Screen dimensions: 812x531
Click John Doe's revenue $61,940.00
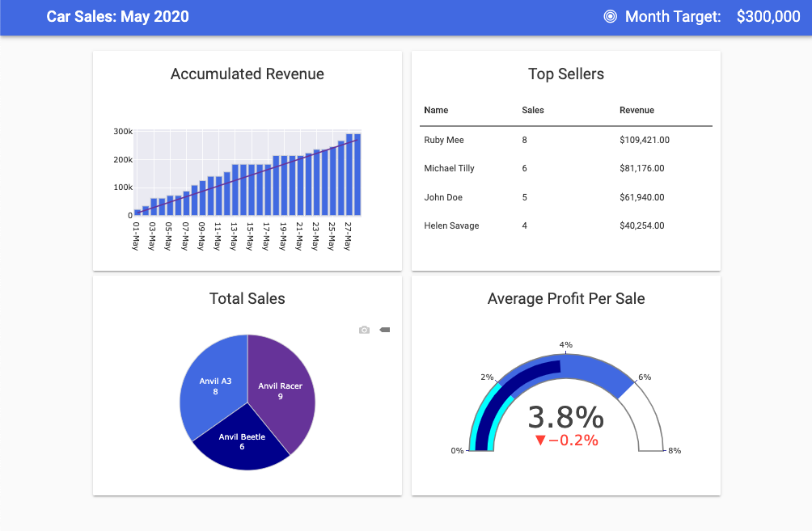tap(641, 197)
